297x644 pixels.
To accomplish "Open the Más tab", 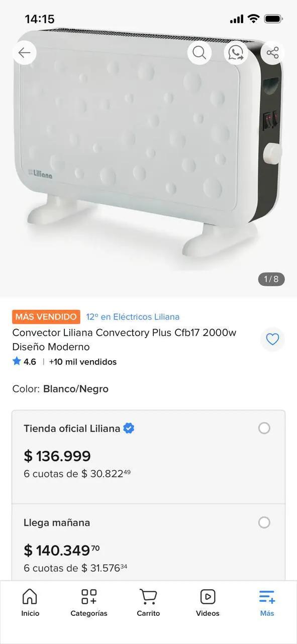I will point(267,602).
